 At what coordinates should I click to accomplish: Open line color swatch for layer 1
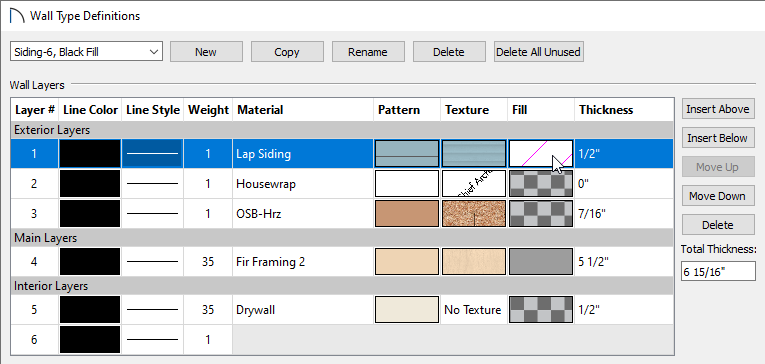click(90, 154)
